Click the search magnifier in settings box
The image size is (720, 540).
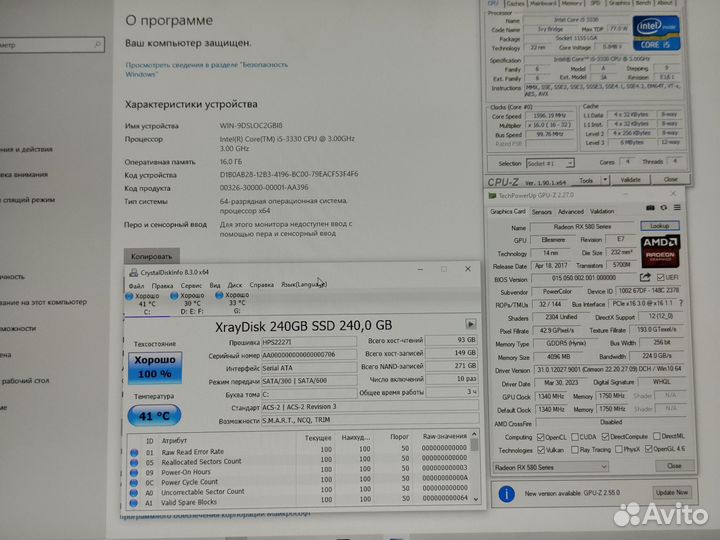coord(97,45)
